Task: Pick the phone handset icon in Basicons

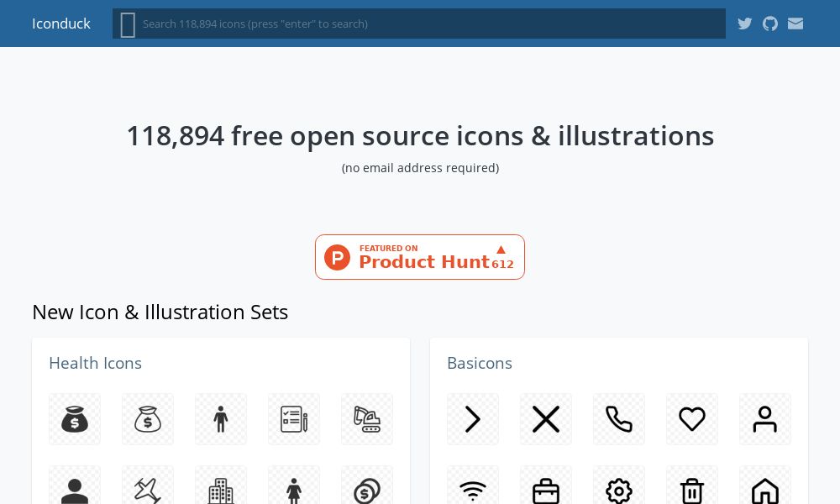Action: (x=619, y=419)
